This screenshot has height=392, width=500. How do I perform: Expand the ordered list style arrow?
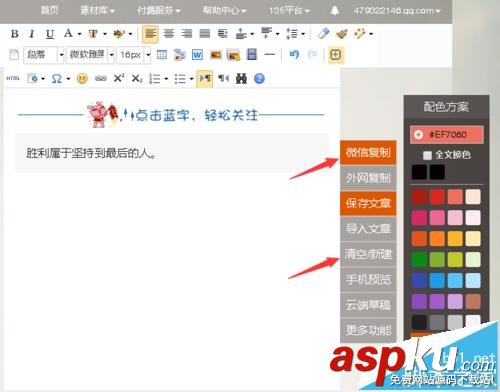[x=166, y=79]
